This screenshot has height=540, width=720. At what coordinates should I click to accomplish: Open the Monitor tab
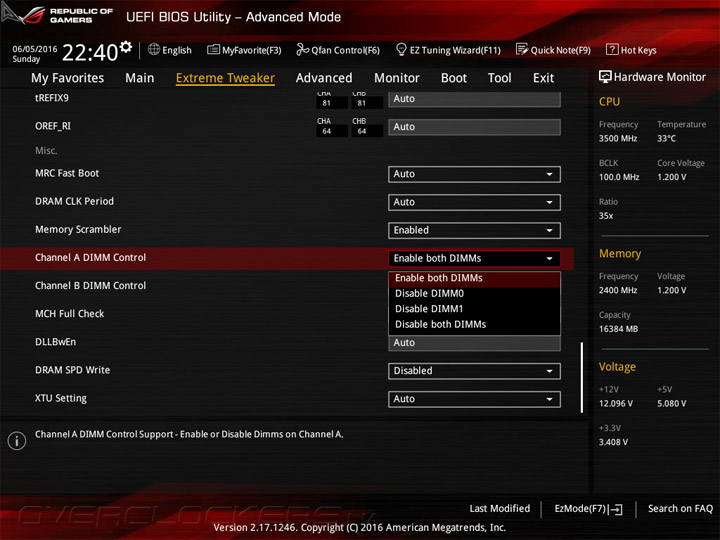[x=397, y=78]
